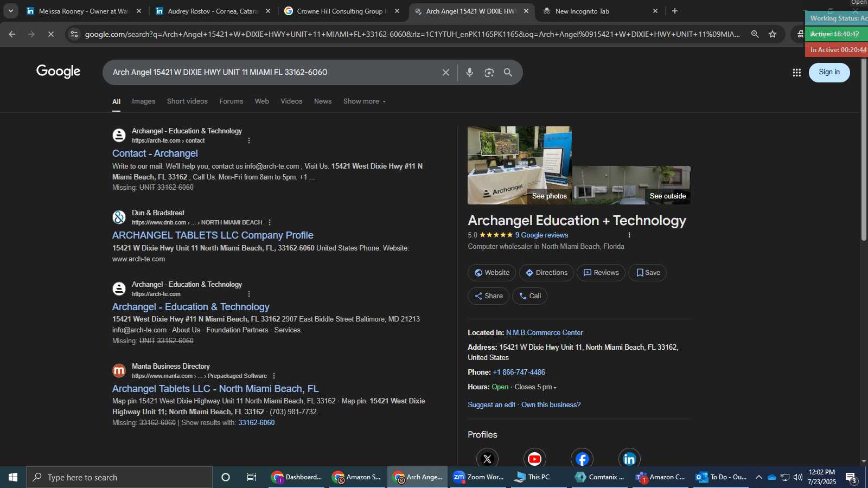The height and width of the screenshot is (488, 868).
Task: Open Cortana circle on taskbar
Action: 226,477
